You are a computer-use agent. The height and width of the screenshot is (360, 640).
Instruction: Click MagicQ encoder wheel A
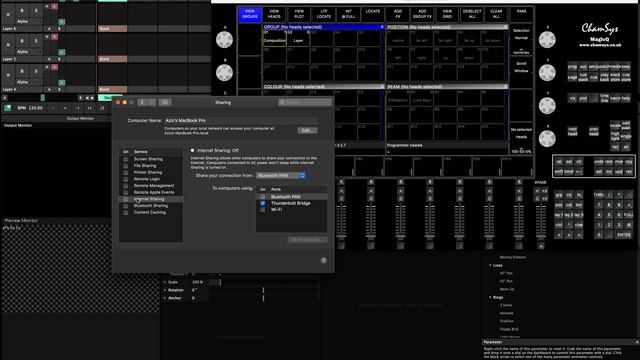(224, 40)
